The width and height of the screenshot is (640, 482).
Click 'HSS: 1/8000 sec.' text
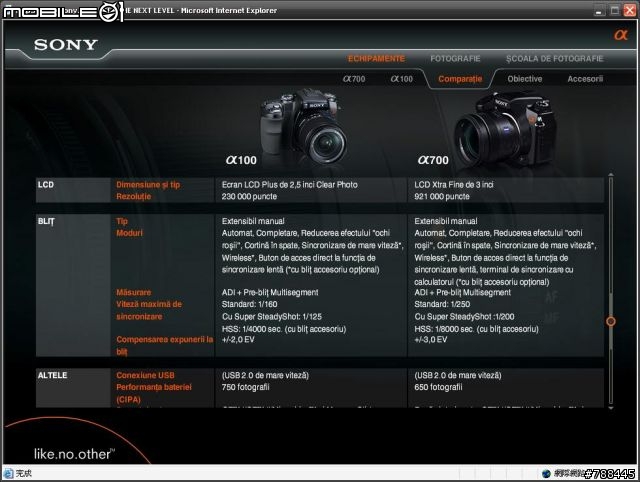pos(444,329)
